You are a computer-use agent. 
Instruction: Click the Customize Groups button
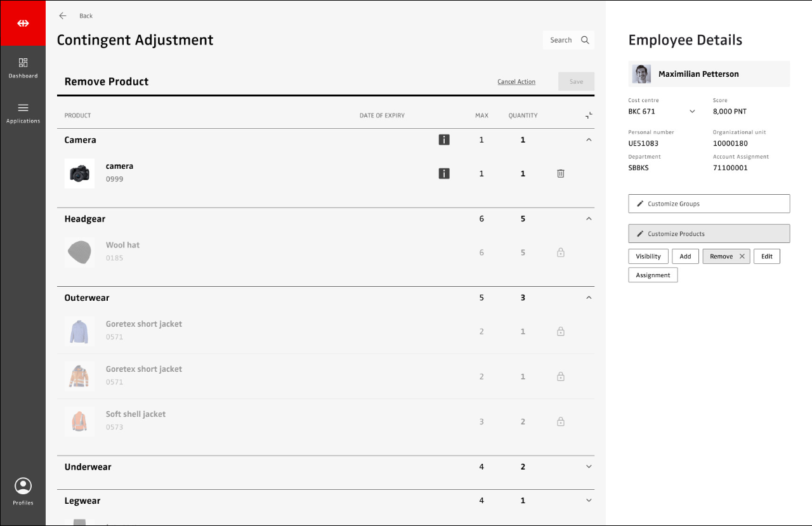709,204
